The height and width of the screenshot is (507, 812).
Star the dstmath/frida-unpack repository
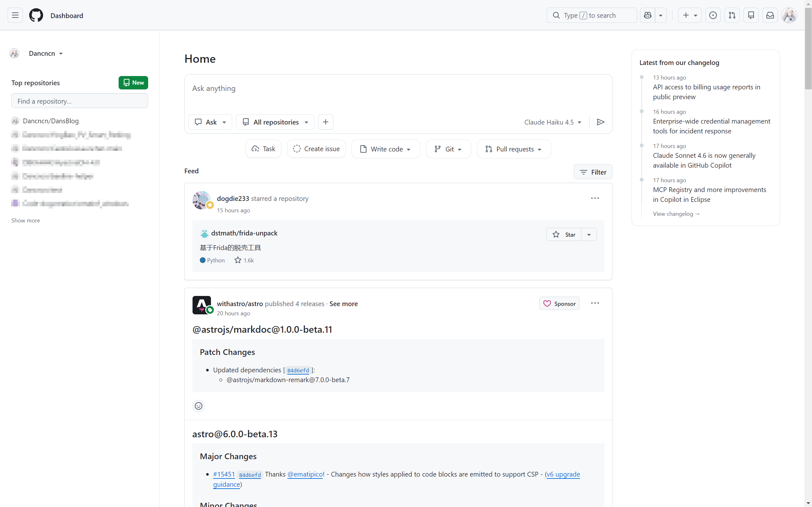[x=565, y=234]
